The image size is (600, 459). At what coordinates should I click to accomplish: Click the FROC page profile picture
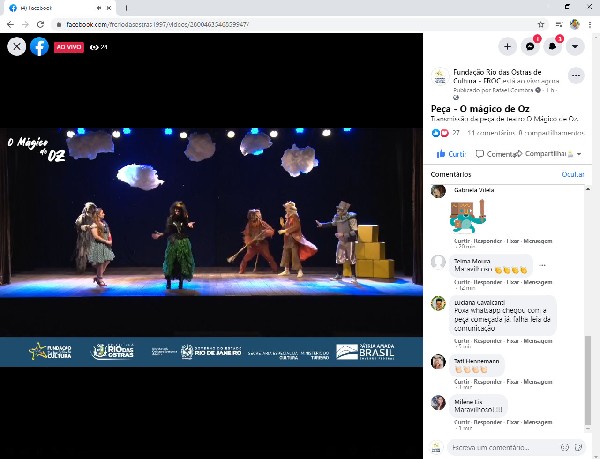pyautogui.click(x=440, y=76)
